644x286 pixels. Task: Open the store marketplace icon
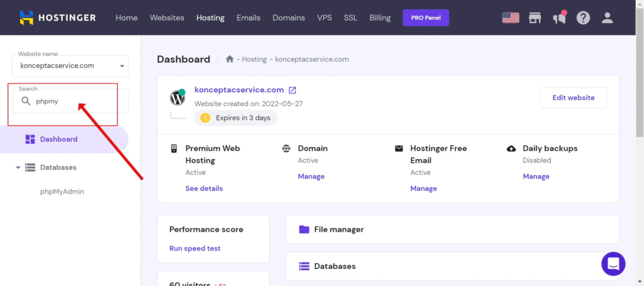pos(535,18)
